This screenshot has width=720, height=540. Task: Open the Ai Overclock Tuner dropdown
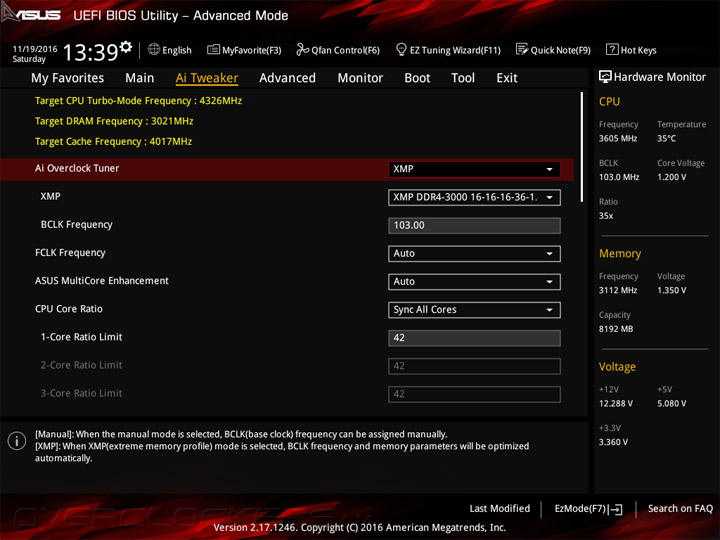474,169
